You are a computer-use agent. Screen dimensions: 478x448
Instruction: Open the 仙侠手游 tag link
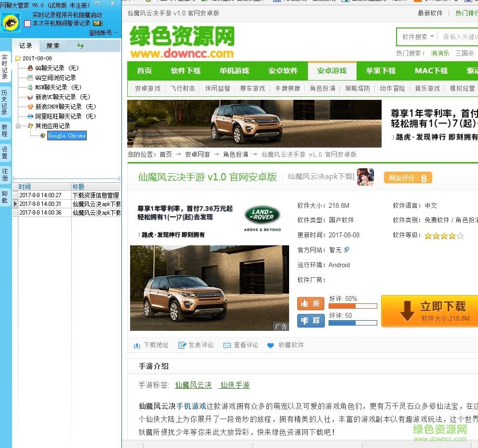coord(234,385)
